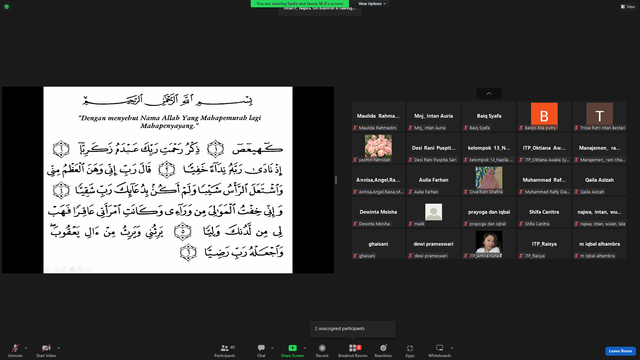Click the shared Quran slide content
Image resolution: width=640 pixels, height=360 pixels.
click(168, 180)
